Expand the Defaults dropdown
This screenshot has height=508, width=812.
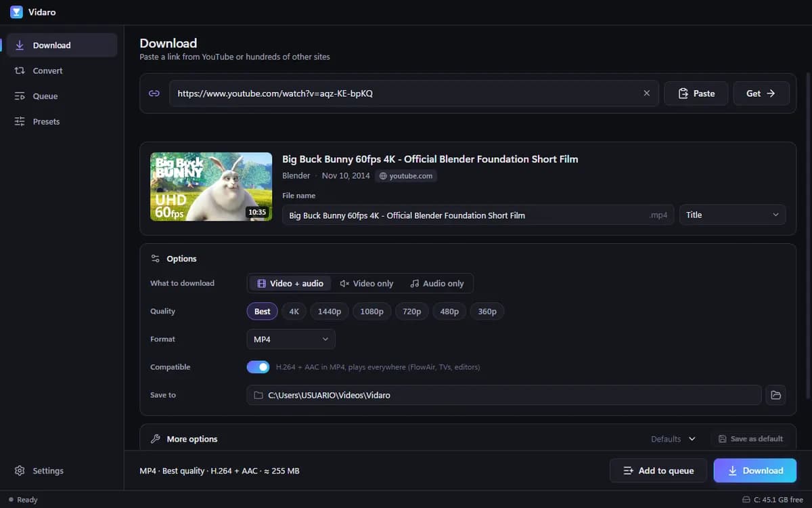tap(673, 439)
